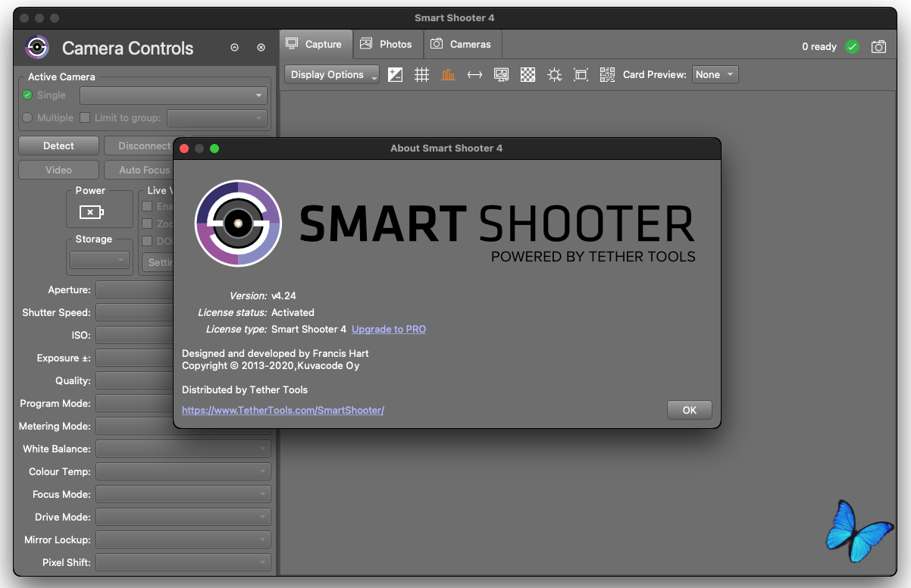
Task: Switch to the Cameras tab
Action: 461,44
